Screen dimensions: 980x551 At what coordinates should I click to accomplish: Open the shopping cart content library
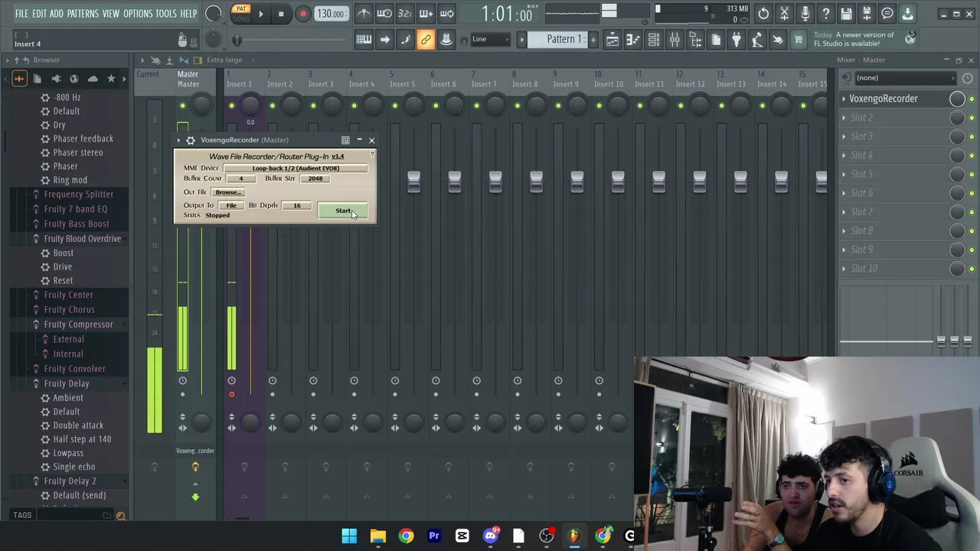point(799,40)
